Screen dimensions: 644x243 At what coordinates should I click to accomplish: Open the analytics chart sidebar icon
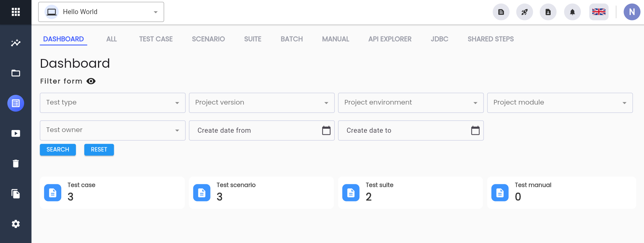16,43
